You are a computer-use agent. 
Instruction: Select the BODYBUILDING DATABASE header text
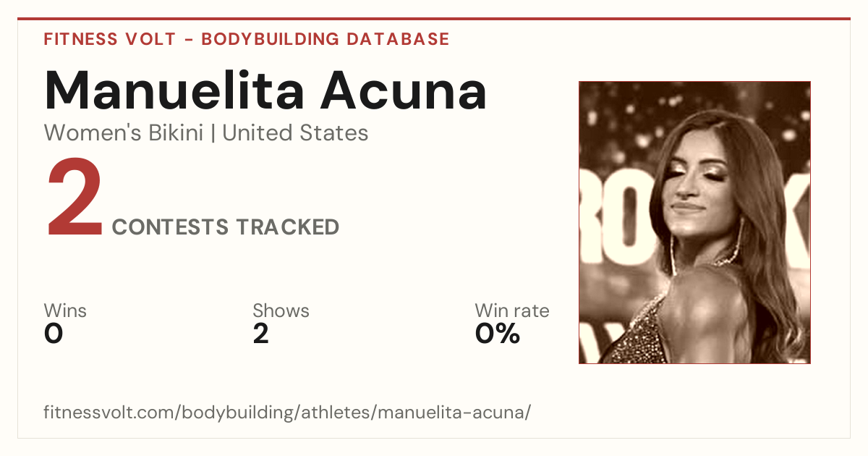[x=325, y=39]
